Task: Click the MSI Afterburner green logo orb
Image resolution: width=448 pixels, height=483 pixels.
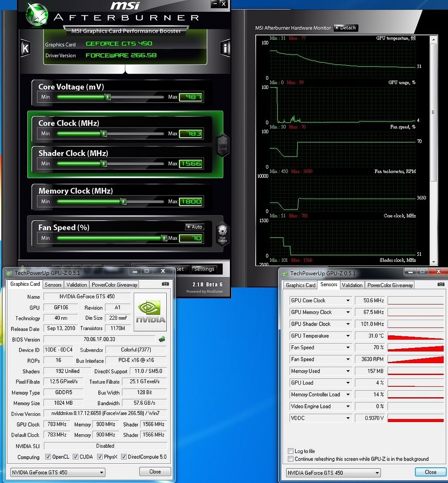Action: (37, 14)
